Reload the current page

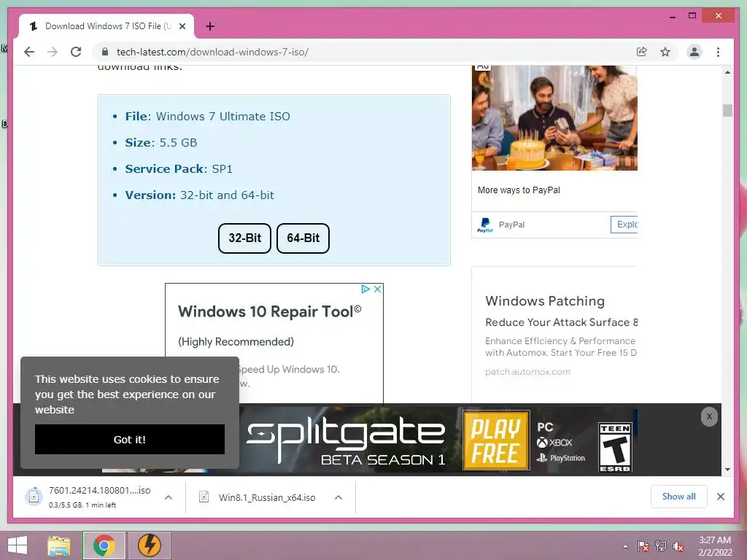point(76,52)
